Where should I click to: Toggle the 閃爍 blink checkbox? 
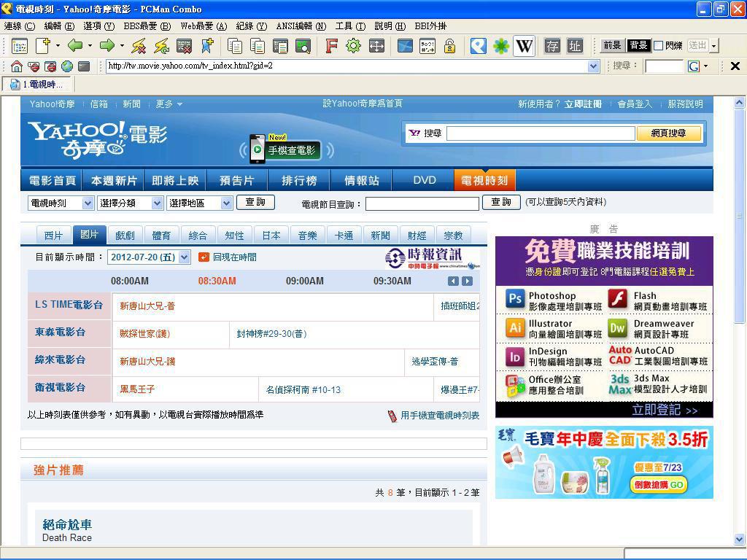point(658,46)
